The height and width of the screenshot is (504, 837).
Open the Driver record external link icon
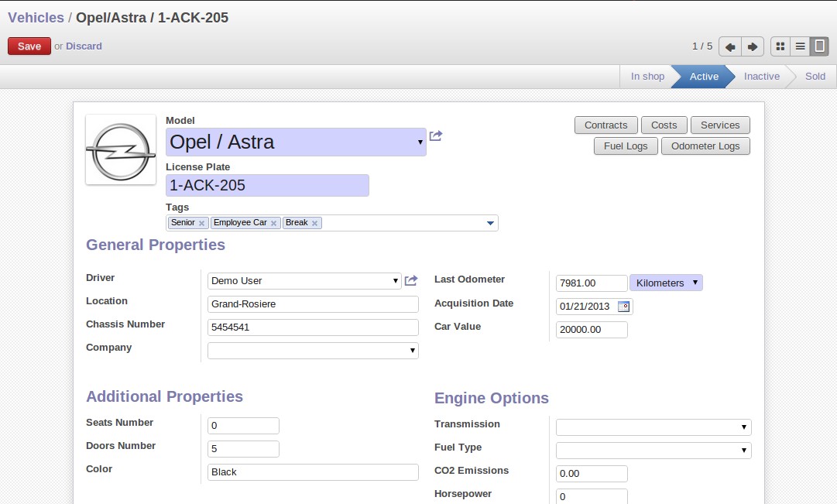point(411,280)
